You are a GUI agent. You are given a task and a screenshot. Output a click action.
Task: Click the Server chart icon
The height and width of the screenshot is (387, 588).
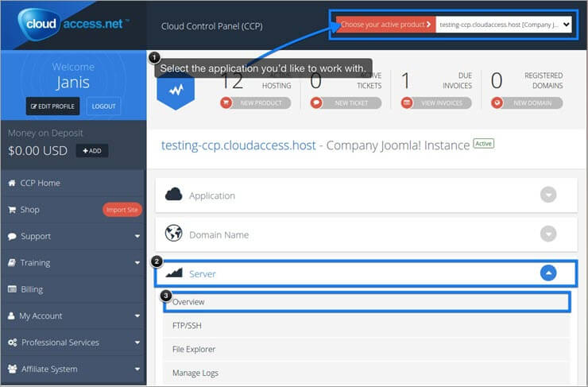click(174, 273)
